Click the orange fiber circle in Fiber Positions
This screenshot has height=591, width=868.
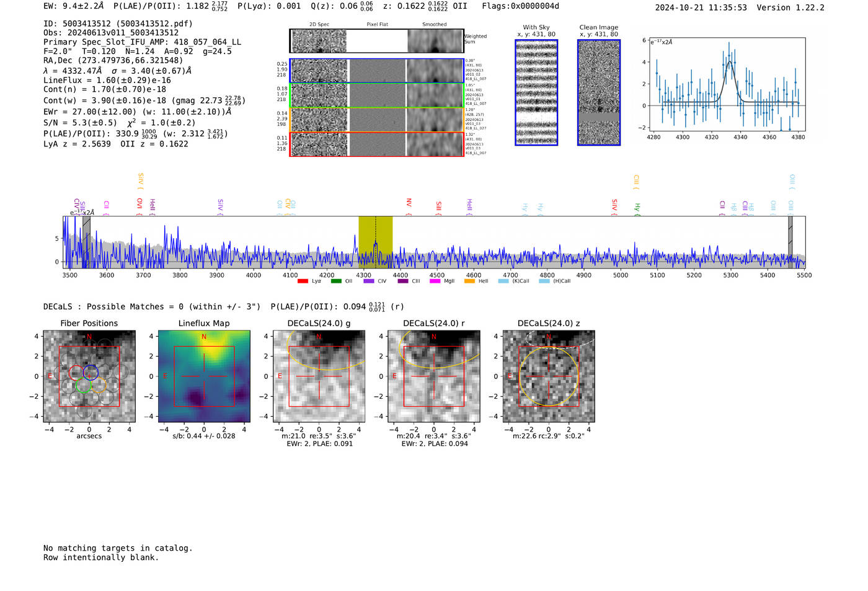point(98,386)
